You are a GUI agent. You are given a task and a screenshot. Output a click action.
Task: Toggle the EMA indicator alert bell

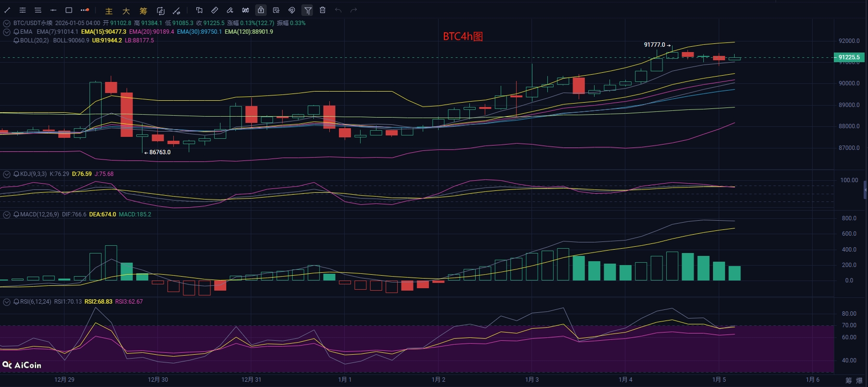(16, 32)
